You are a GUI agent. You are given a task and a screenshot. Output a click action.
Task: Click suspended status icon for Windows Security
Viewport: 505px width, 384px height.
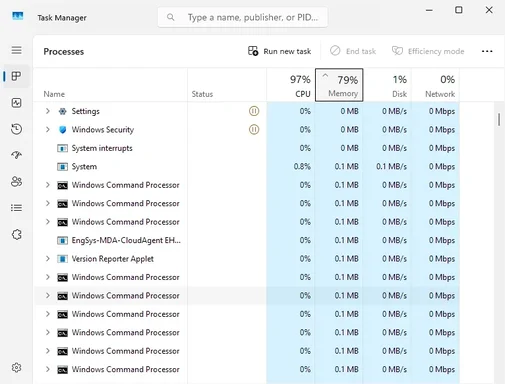tap(254, 129)
